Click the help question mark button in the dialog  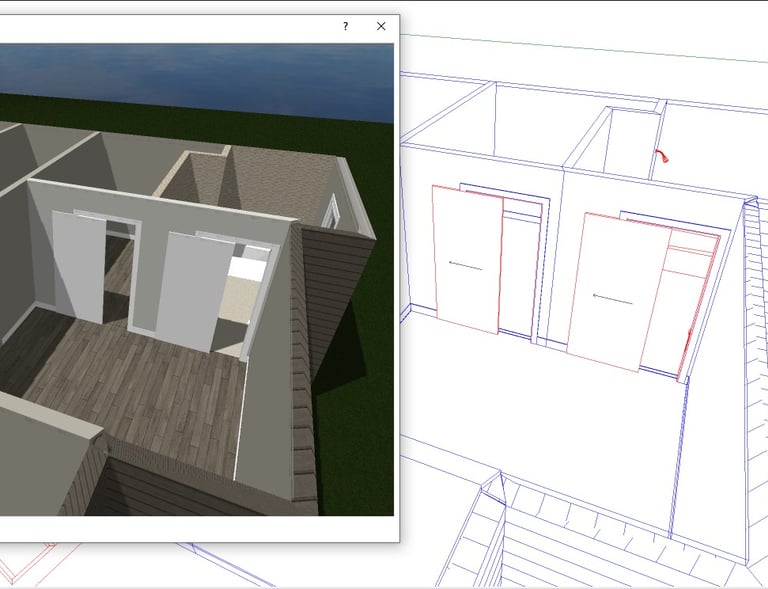pyautogui.click(x=345, y=26)
